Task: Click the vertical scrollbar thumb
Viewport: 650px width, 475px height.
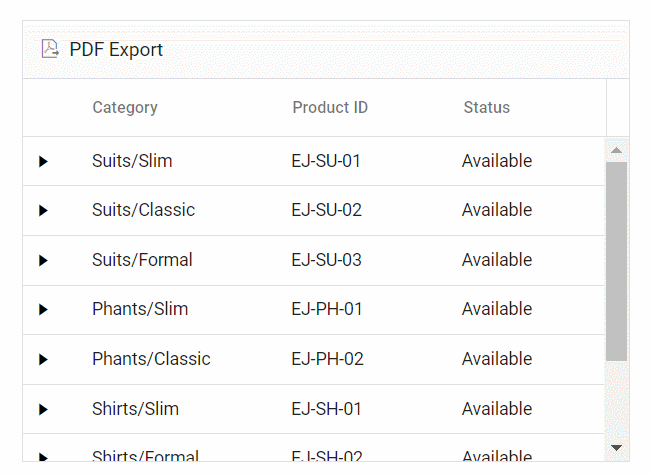Action: click(617, 260)
